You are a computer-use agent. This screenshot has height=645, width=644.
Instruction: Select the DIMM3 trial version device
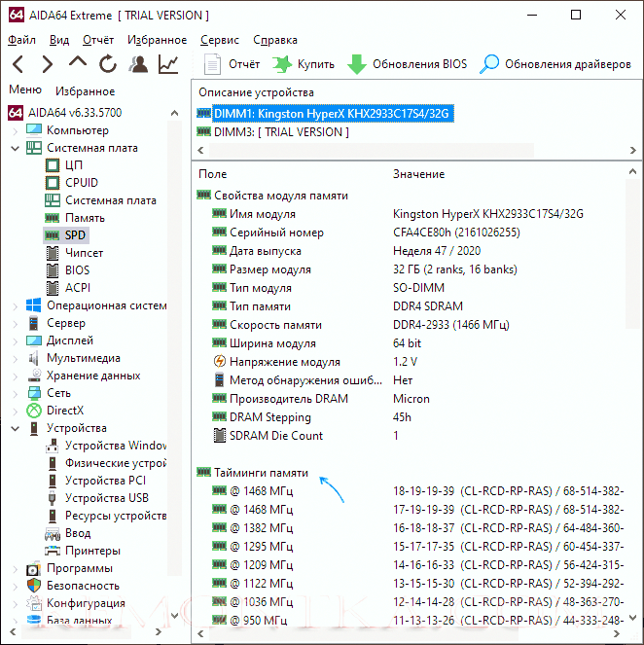280,131
